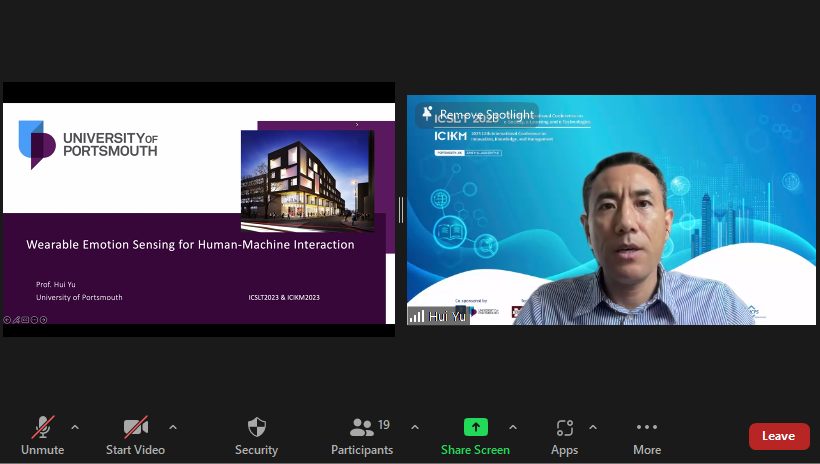Open the Security shield menu
The image size is (820, 464).
(x=256, y=436)
